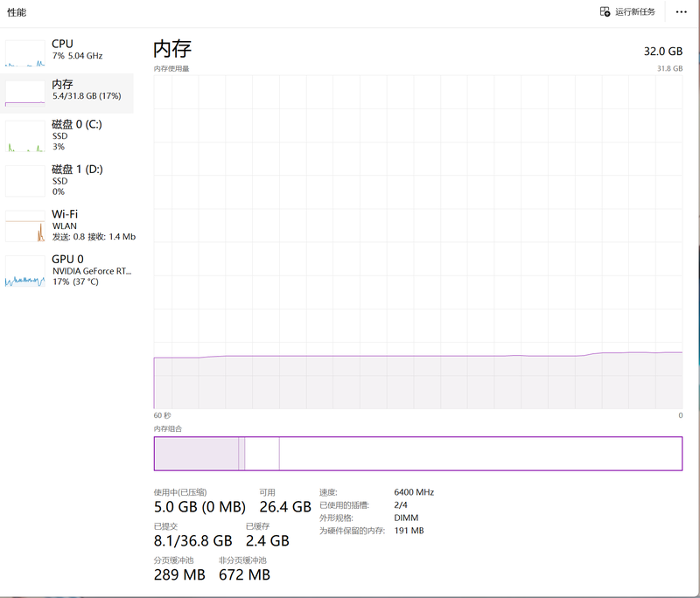
Task: Click the 分页缓冲池 label
Action: click(x=173, y=560)
